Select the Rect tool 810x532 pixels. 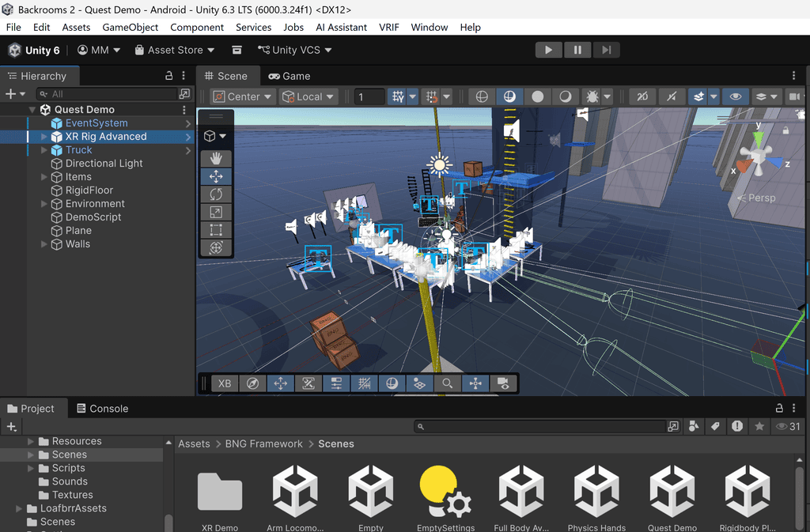(216, 229)
